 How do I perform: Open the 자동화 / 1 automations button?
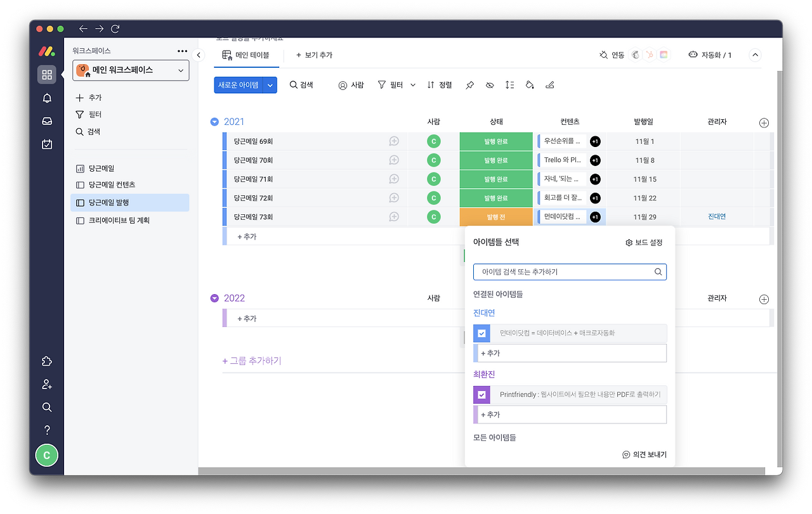pos(710,55)
